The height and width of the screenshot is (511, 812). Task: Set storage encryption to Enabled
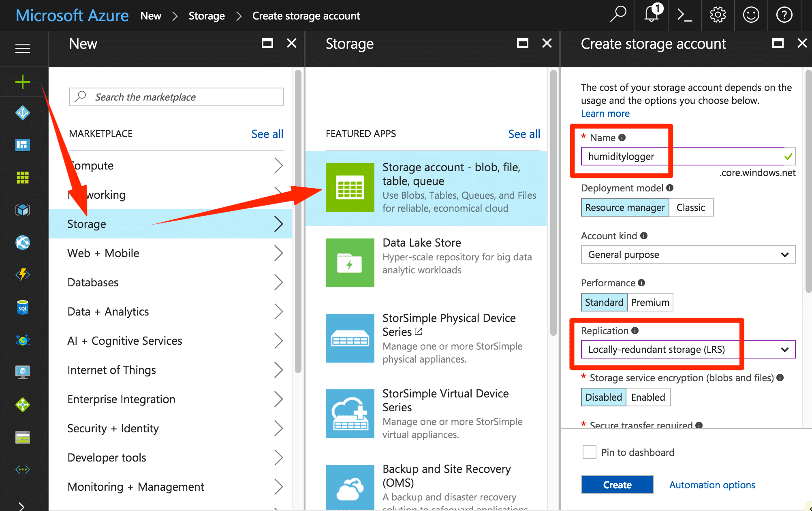pyautogui.click(x=648, y=397)
